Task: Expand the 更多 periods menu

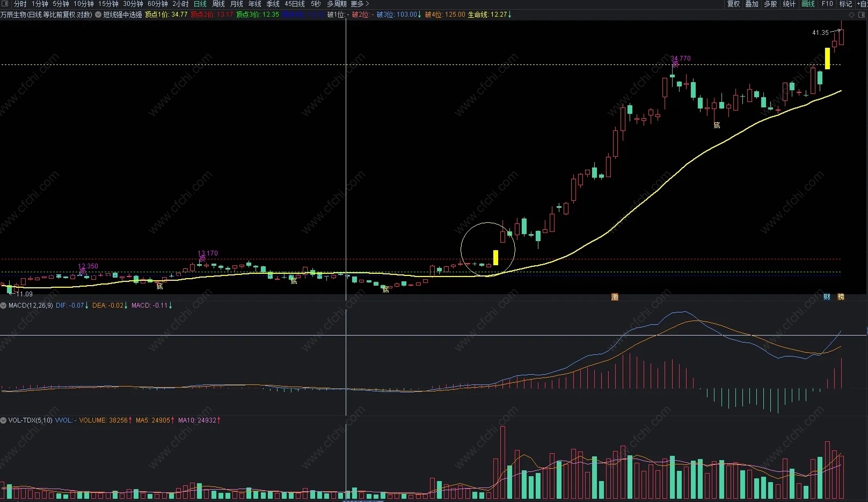Action: tap(360, 4)
